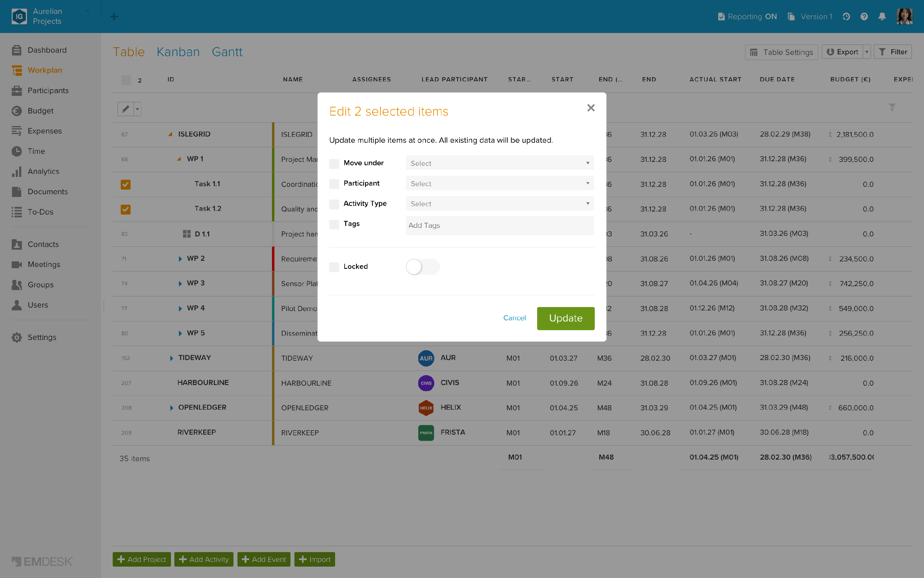Viewport: 924px width, 578px height.
Task: Expand the WP 2 row
Action: pyautogui.click(x=180, y=259)
